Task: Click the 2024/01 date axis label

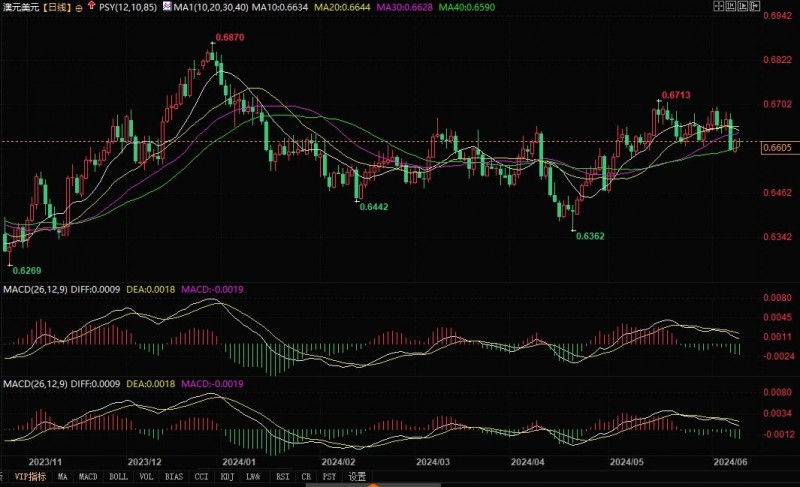Action: [x=239, y=462]
